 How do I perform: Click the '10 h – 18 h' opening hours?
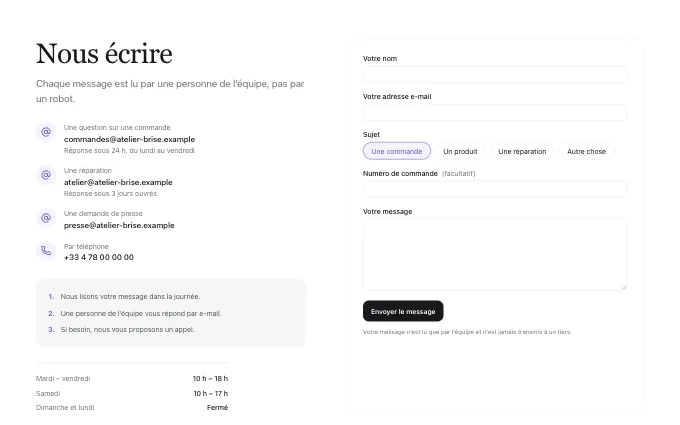[210, 379]
